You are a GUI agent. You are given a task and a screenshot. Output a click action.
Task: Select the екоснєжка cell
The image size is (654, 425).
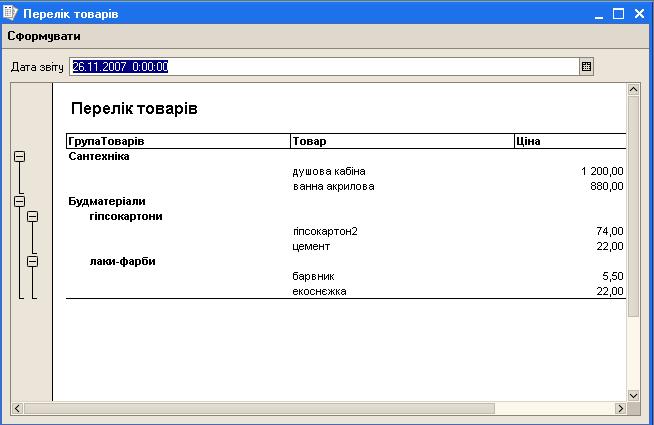pyautogui.click(x=319, y=292)
